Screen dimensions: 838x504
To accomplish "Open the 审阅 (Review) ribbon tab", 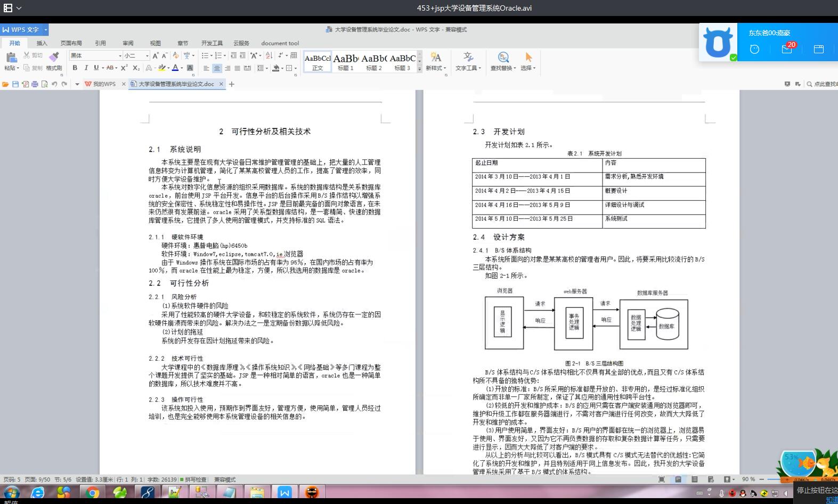I will (128, 43).
